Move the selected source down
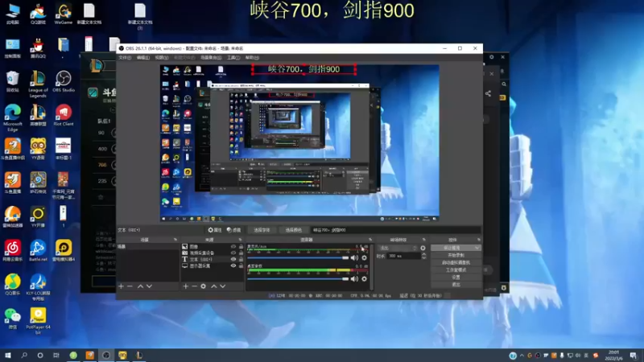The image size is (644, 362). pos(223,286)
